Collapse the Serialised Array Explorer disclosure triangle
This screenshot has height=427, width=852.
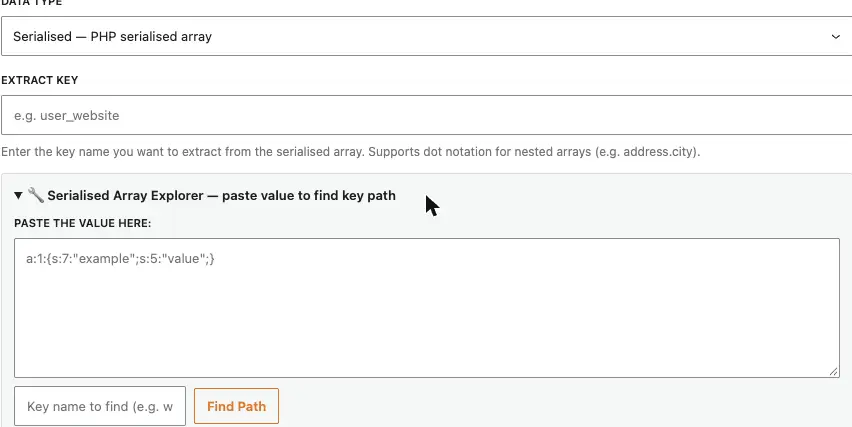(18, 196)
